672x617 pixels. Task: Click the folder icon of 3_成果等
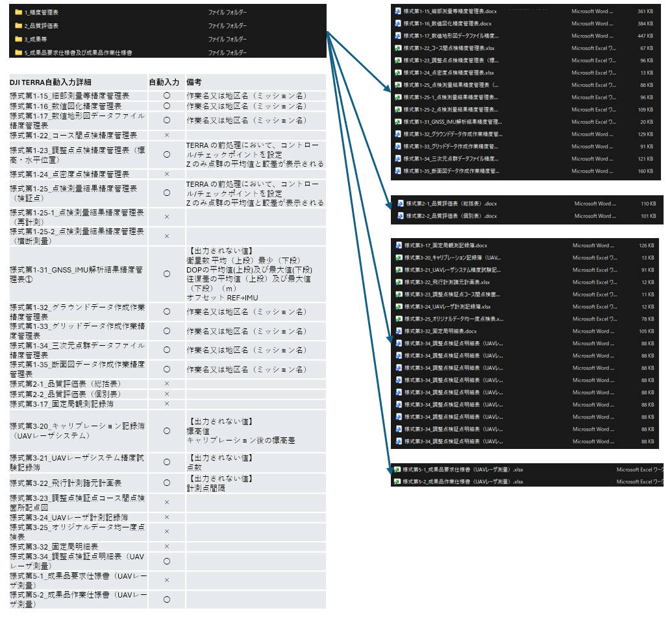coord(18,39)
